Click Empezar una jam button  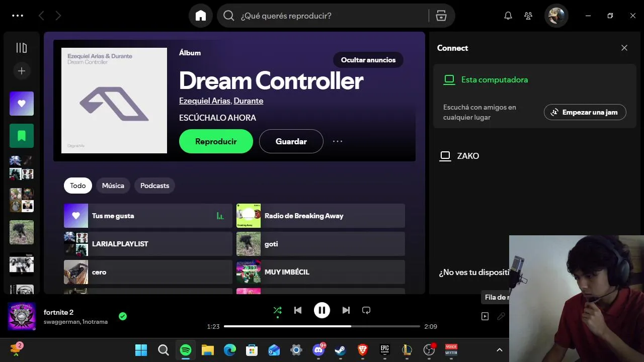coord(585,112)
